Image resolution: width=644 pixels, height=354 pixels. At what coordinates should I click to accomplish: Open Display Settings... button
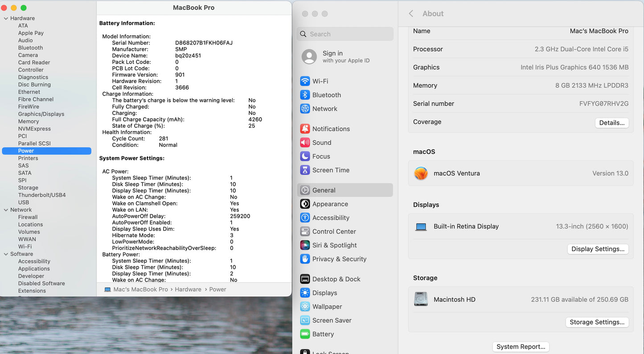tap(598, 249)
